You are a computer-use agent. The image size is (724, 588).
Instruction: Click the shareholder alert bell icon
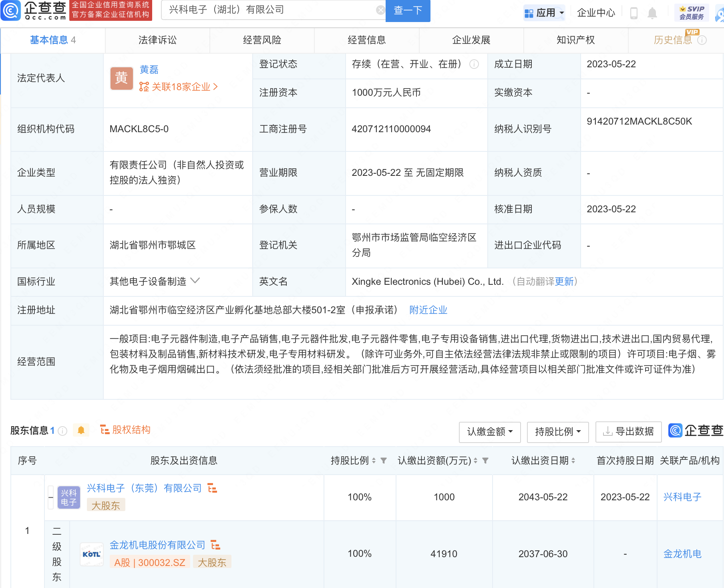point(81,430)
